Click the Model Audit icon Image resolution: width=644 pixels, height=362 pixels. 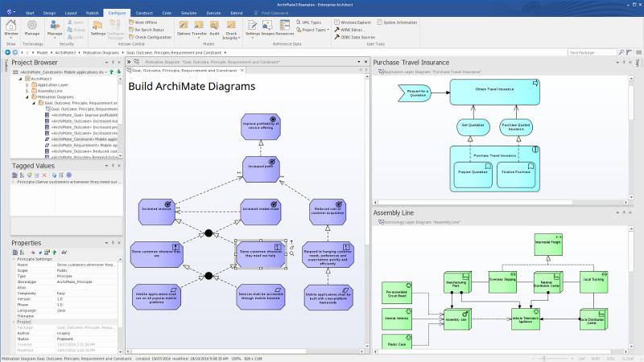pyautogui.click(x=214, y=27)
